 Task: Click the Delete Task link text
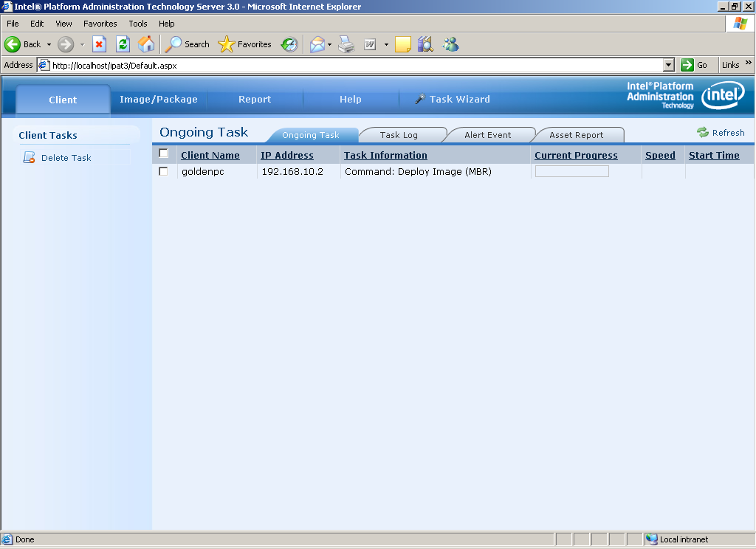[66, 158]
